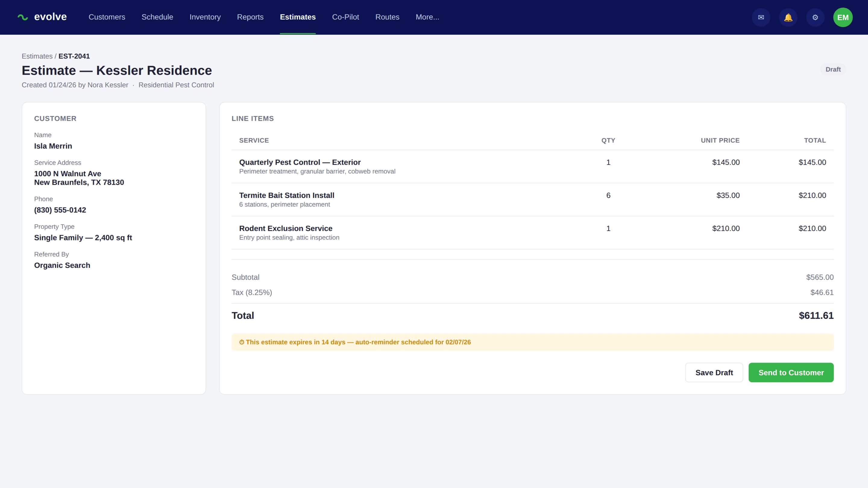Click EST-2041 breadcrumb text

pos(74,56)
